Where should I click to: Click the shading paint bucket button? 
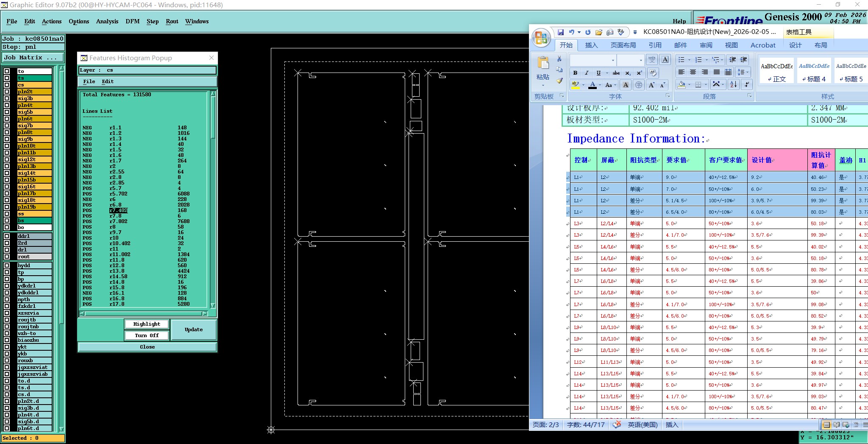[682, 84]
